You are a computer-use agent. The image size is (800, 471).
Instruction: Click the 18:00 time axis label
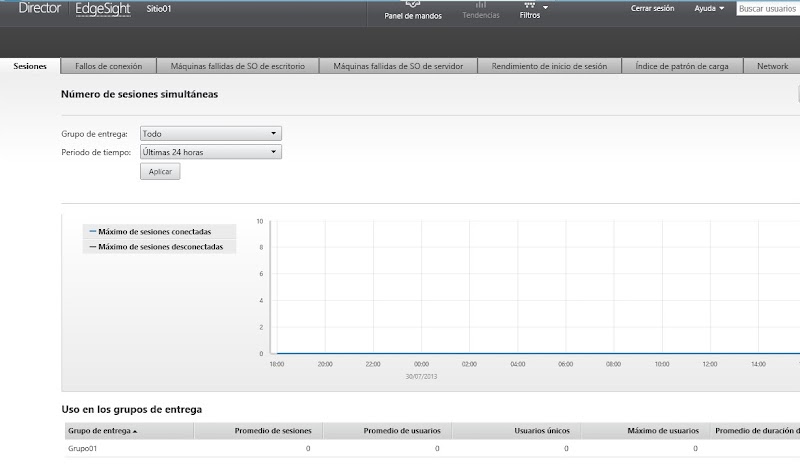pos(277,364)
